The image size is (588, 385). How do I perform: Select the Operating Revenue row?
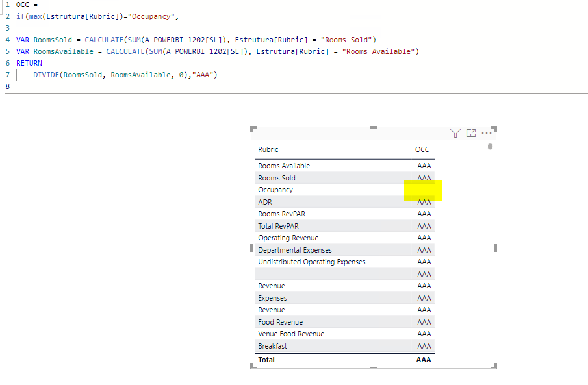(344, 238)
